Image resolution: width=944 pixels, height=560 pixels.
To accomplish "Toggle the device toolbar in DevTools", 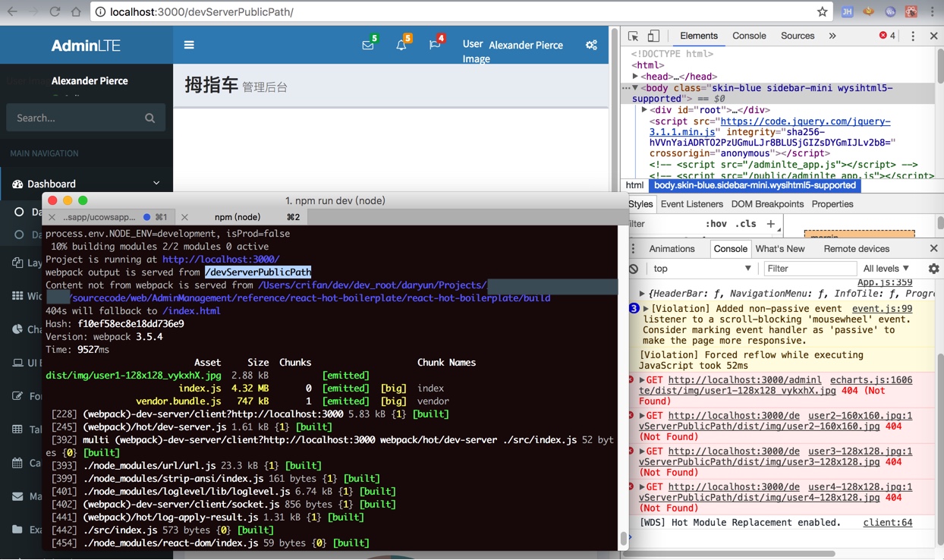I will click(x=653, y=36).
